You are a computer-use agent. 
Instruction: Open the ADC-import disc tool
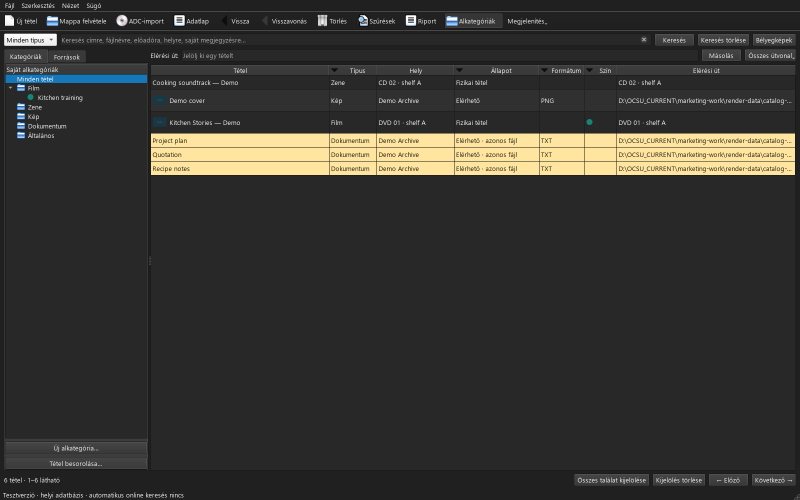[140, 21]
